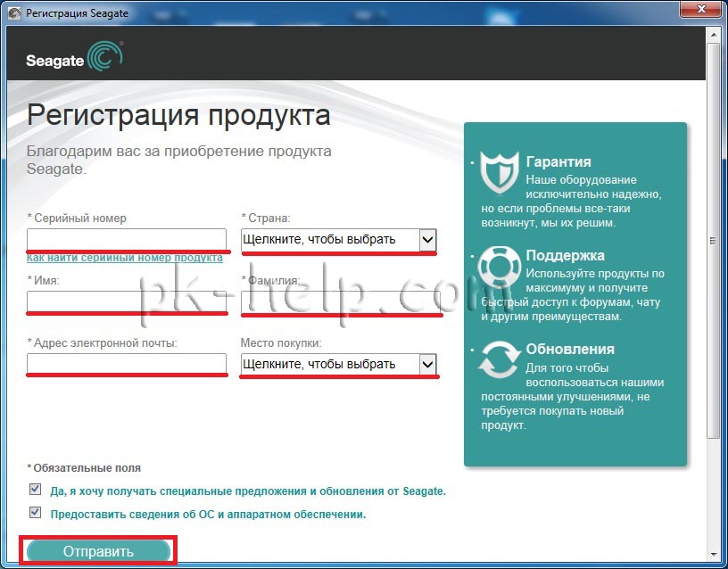Click the vertical scrollbar thumb
This screenshot has height=569, width=728.
713,241
